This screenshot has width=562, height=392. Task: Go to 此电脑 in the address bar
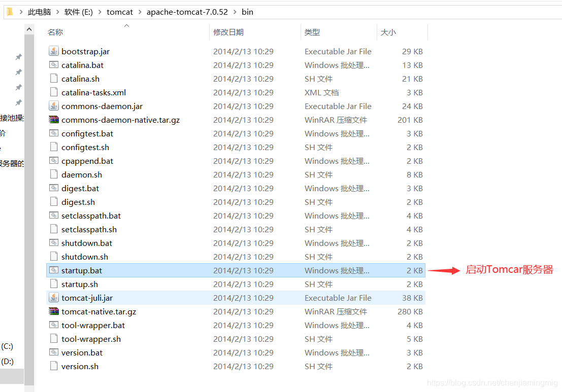pyautogui.click(x=40, y=12)
